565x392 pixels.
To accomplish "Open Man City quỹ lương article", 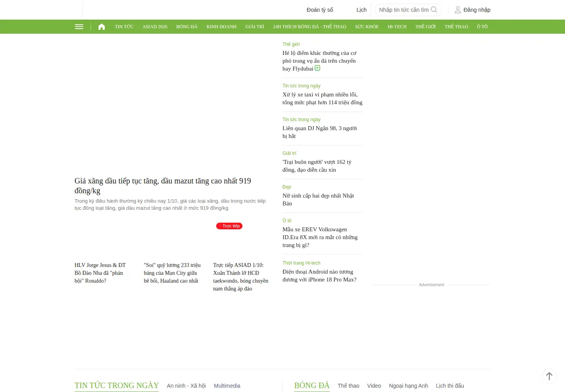I will 172,273.
